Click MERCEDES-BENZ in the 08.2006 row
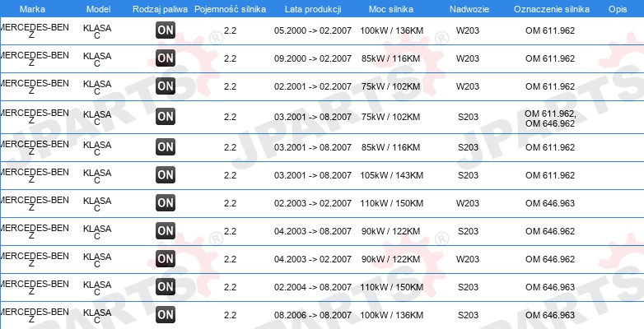Screen dimensions: 644x329 (x=34, y=315)
